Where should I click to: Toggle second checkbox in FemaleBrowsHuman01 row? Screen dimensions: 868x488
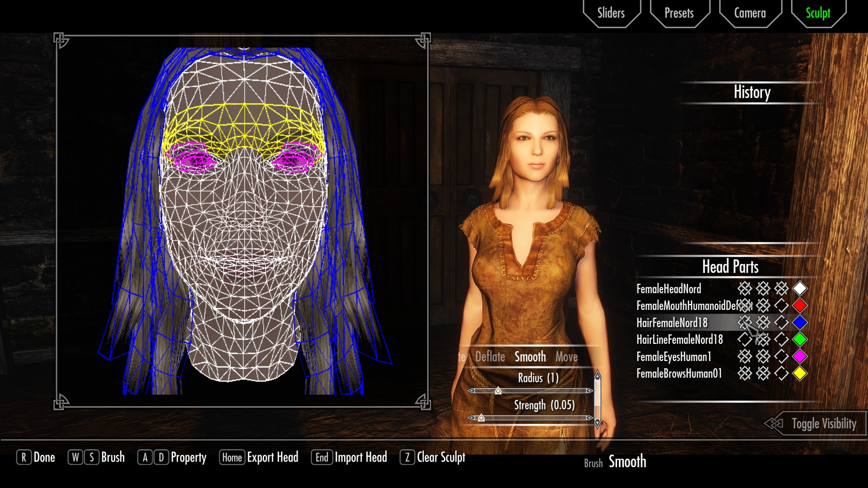[x=763, y=373]
